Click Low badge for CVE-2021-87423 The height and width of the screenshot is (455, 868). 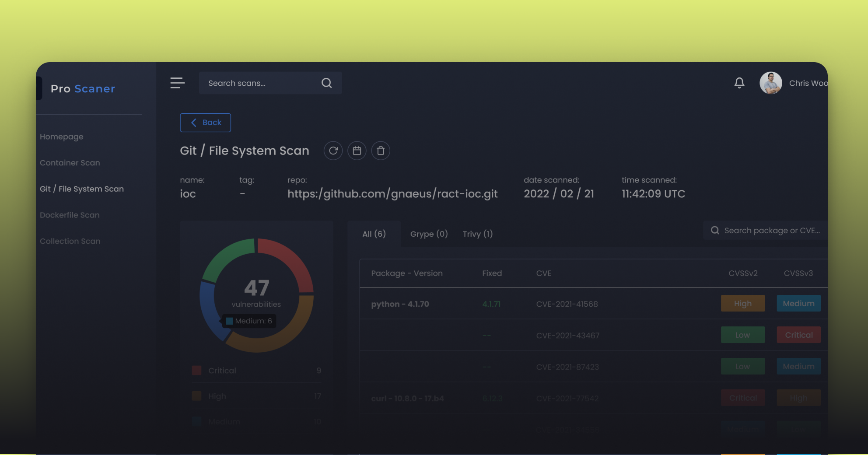pos(743,366)
